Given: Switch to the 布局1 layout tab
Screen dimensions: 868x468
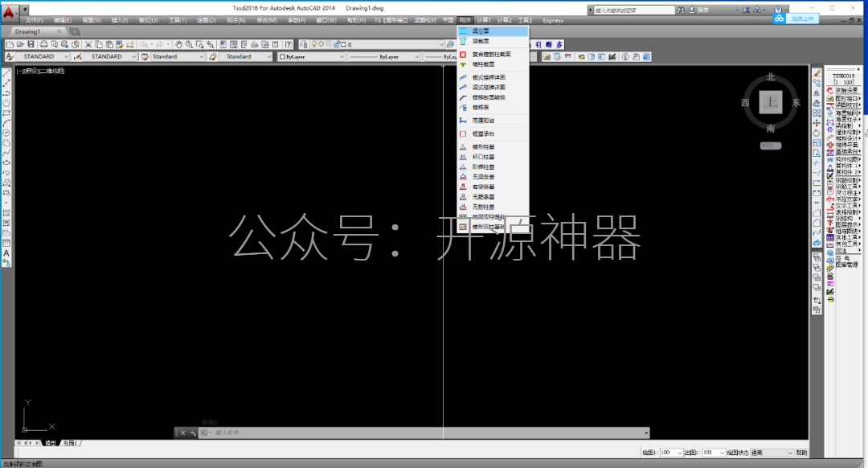Looking at the screenshot, I should tap(70, 443).
